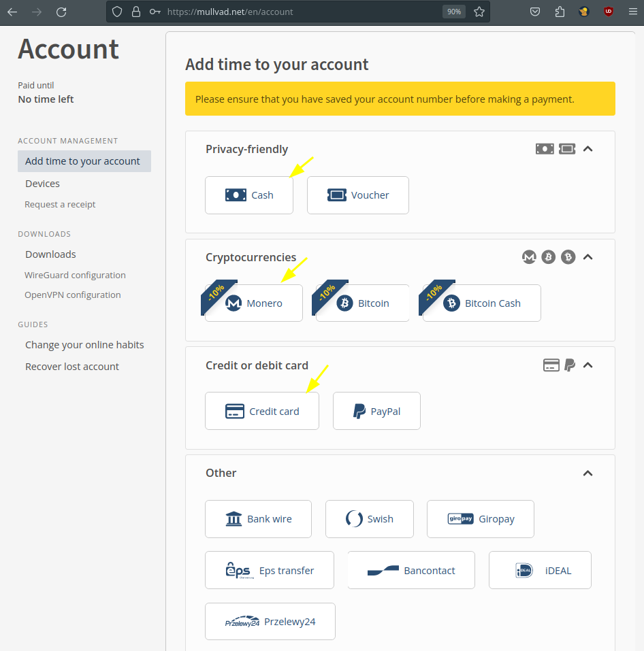Viewport: 644px width, 651px height.
Task: Collapse the Privacy-friendly section
Action: [x=587, y=148]
